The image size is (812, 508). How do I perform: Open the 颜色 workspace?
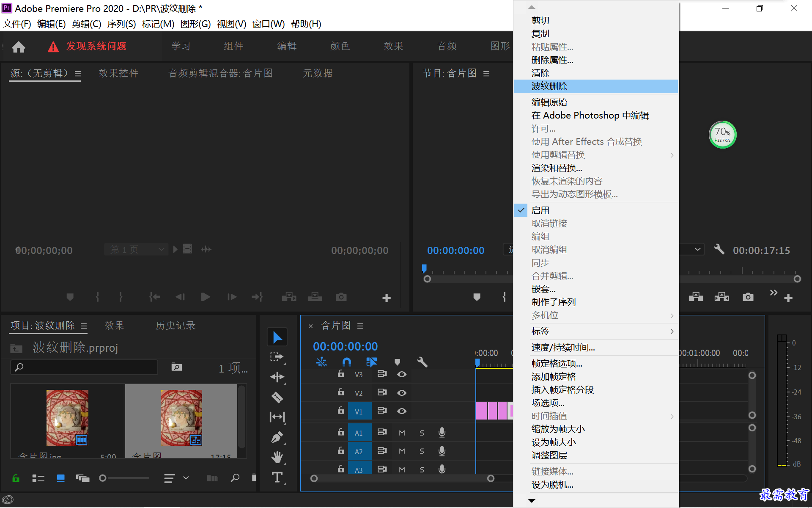(340, 46)
